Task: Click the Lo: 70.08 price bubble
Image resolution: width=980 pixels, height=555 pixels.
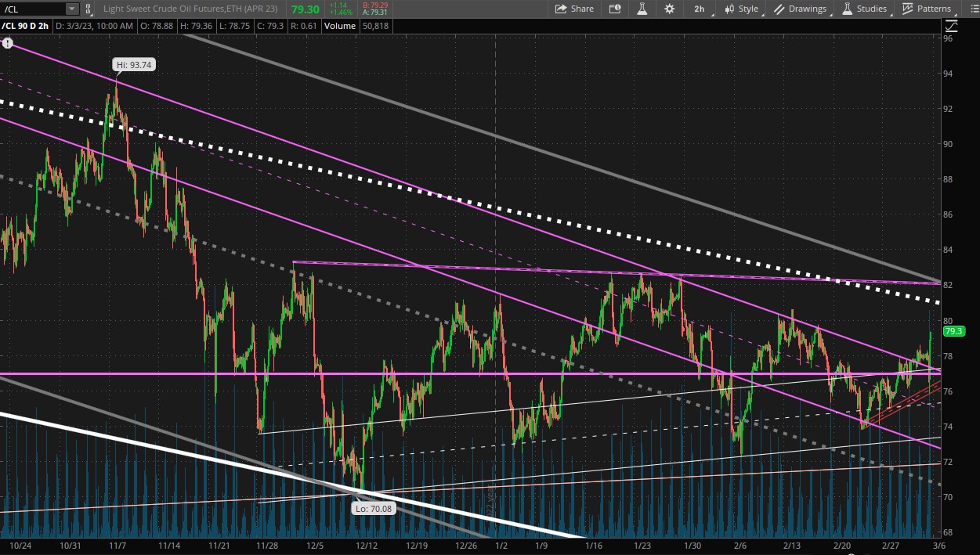Action: pos(373,508)
